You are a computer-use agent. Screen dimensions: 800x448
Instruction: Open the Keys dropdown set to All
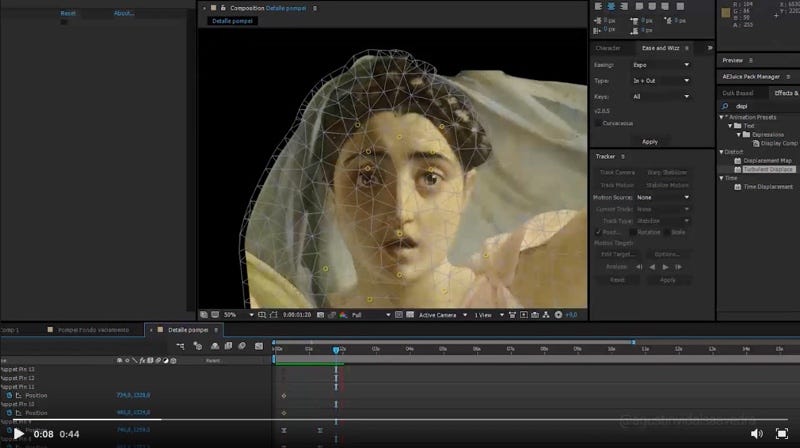point(661,96)
